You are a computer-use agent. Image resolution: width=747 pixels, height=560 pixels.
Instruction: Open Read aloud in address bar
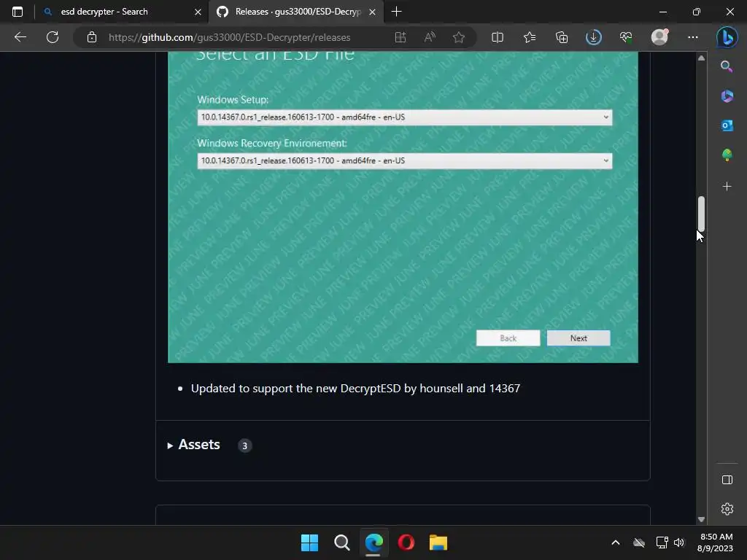click(430, 37)
